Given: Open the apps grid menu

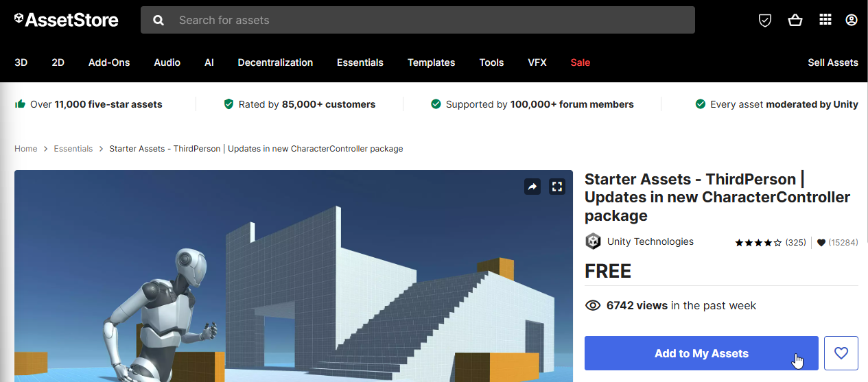Looking at the screenshot, I should (825, 20).
